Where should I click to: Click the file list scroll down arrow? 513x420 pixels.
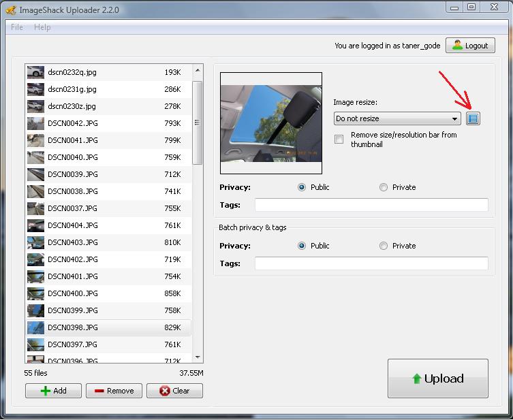point(198,357)
